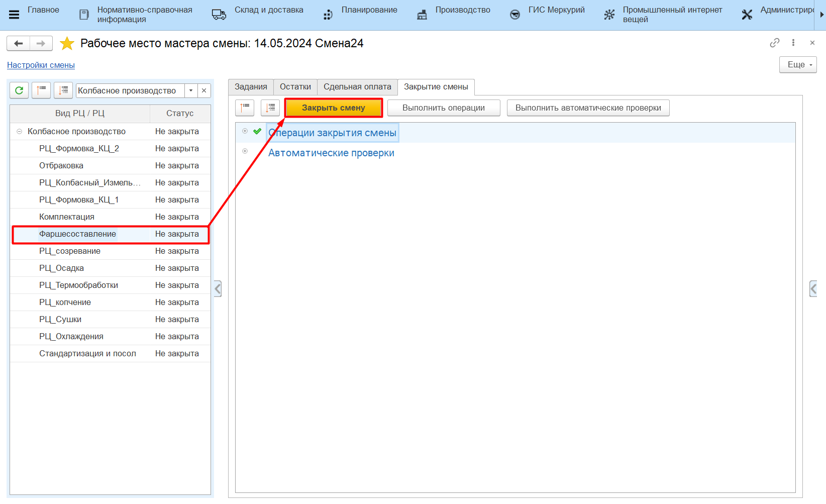Copy link using the chain icon

(x=774, y=43)
